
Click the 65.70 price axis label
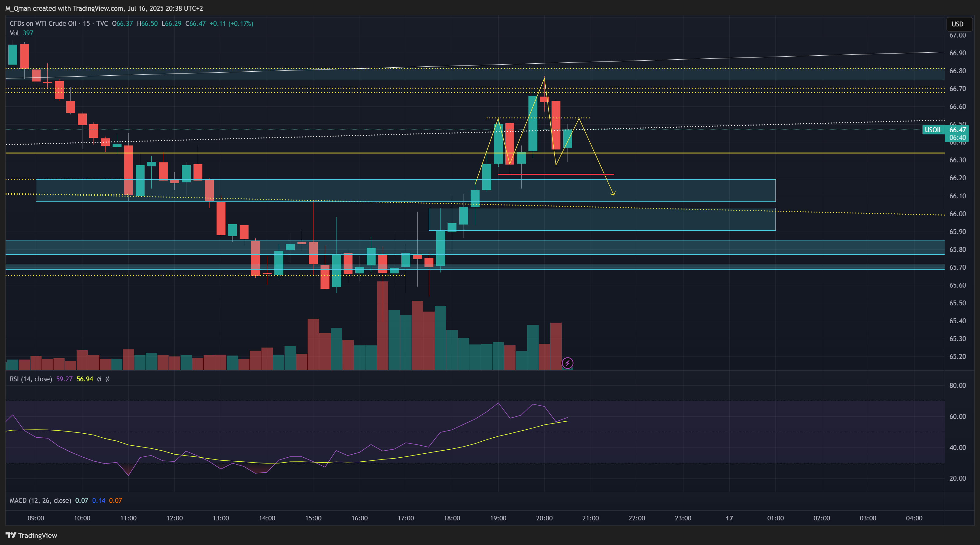tap(957, 267)
